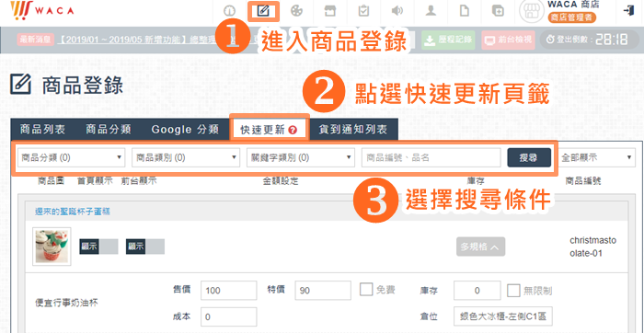This screenshot has width=644, height=333.
Task: Click the product cupcake thumbnail
Action: coord(52,247)
